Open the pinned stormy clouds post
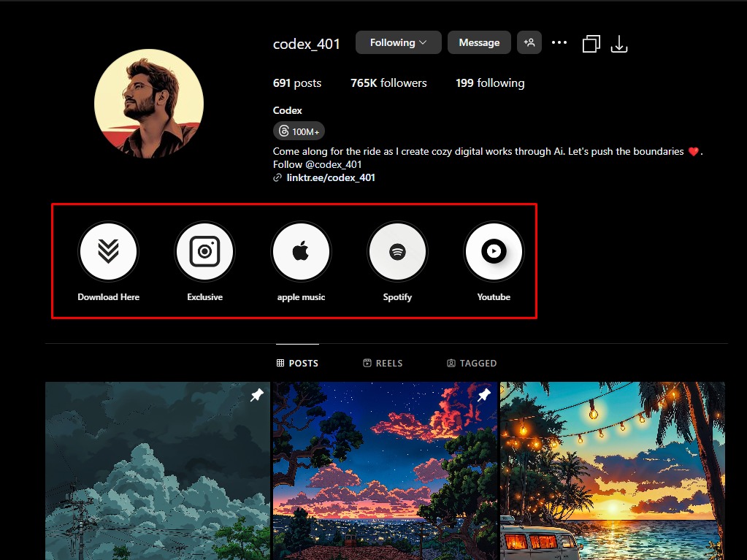Viewport: 747px width, 560px height. click(x=157, y=471)
